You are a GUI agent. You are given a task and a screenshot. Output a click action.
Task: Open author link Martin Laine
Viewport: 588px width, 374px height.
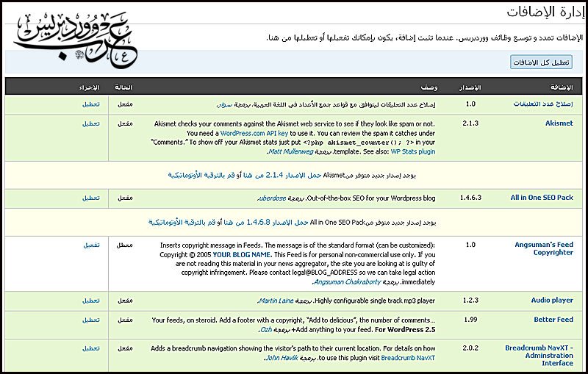[276, 301]
